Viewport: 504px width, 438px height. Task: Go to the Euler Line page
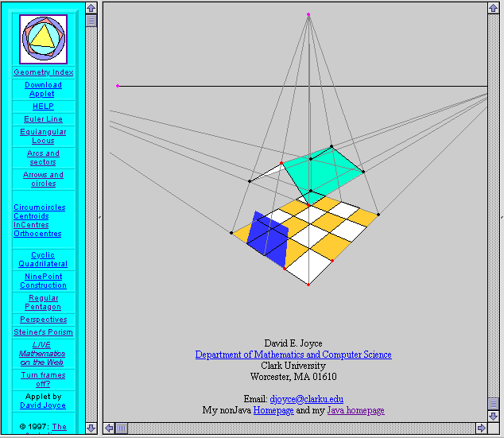(x=44, y=119)
